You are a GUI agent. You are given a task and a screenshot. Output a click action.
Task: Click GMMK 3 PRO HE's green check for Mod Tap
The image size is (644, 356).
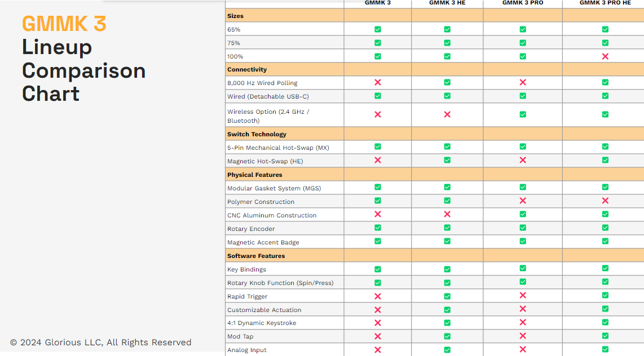[605, 336]
